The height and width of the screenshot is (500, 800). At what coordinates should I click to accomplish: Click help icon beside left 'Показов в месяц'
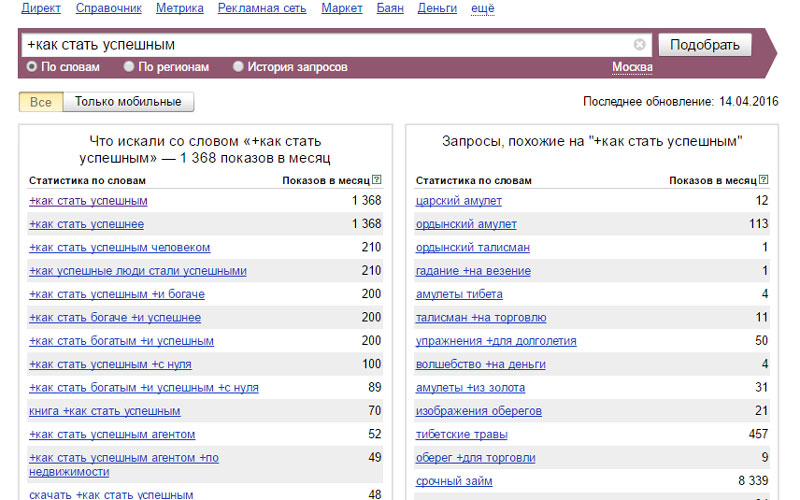coord(376,180)
